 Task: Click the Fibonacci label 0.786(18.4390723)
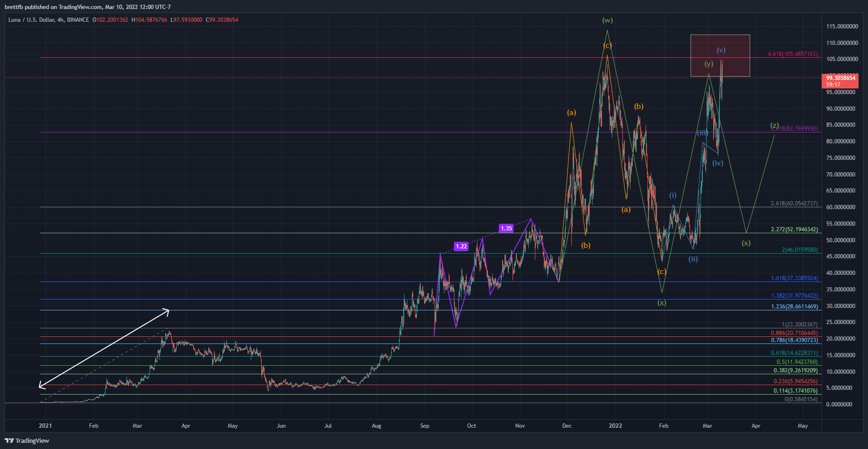pos(794,340)
